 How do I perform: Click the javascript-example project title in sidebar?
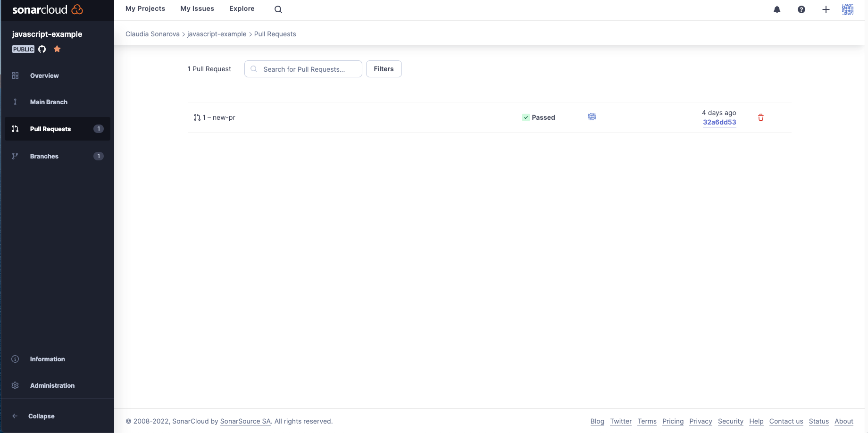click(x=47, y=34)
